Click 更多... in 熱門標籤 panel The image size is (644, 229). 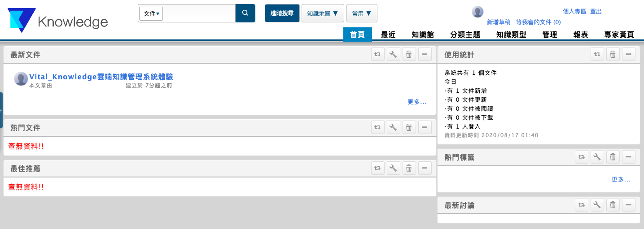[x=621, y=179]
